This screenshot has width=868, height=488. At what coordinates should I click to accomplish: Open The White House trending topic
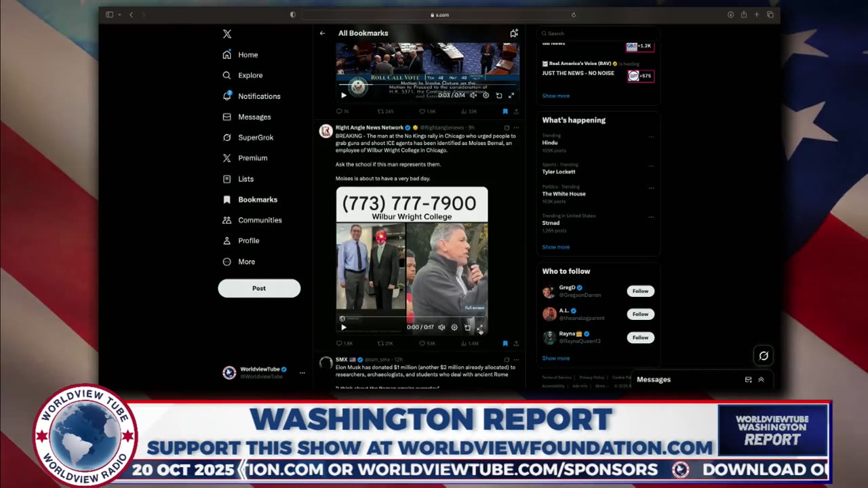(564, 194)
